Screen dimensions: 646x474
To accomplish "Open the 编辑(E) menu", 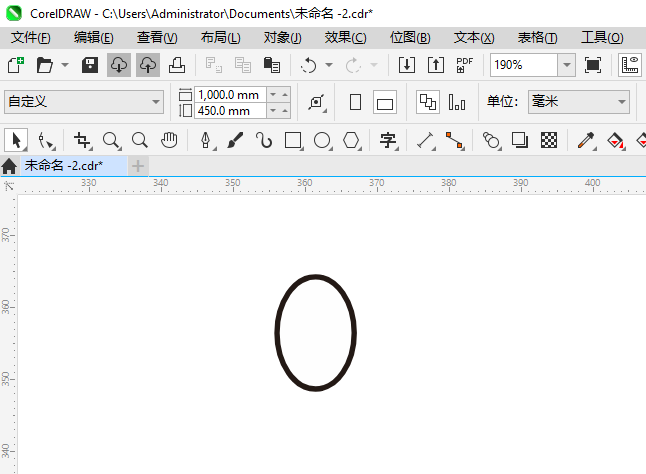I will 94,38.
